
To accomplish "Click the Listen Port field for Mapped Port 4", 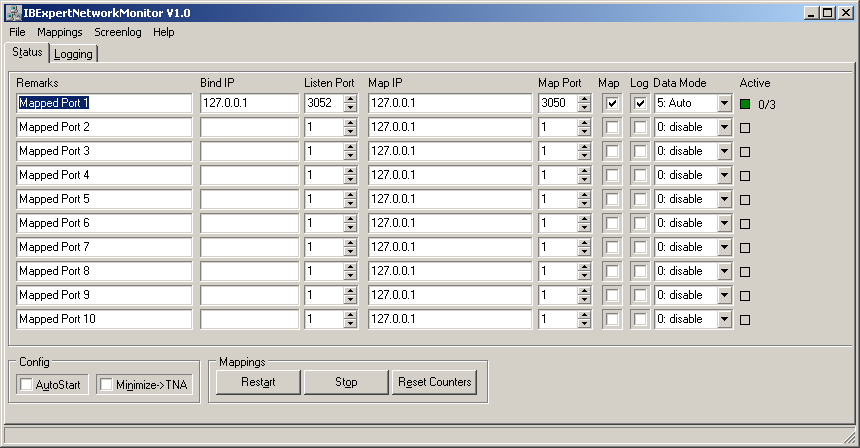I will point(324,175).
